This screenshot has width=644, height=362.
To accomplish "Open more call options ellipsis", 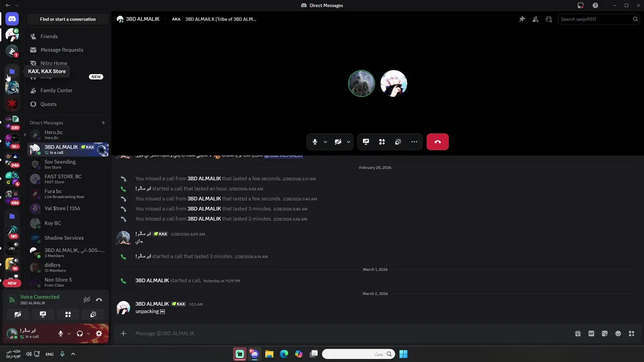I will click(x=414, y=142).
